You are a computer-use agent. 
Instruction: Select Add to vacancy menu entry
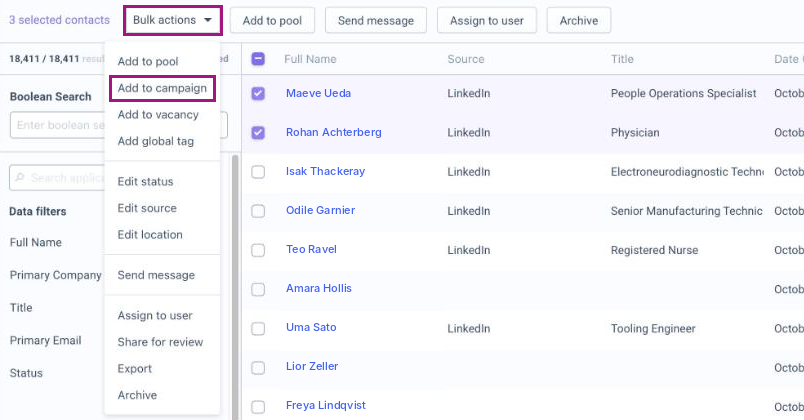pos(158,115)
